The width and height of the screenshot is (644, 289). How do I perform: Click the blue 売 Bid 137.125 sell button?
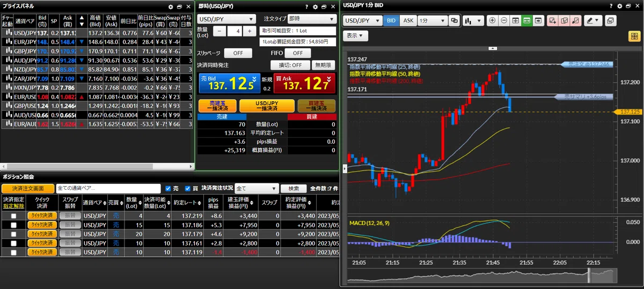(230, 84)
